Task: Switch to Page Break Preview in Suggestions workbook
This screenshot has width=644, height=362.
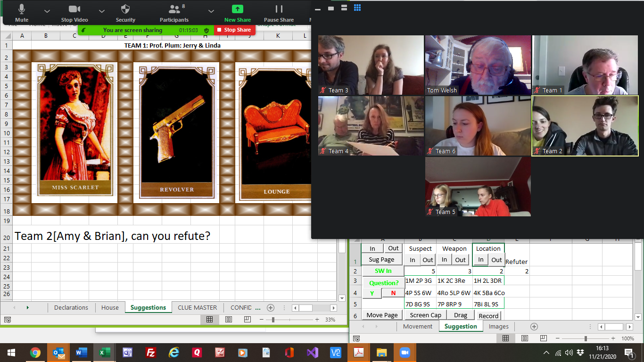Action: (247, 320)
